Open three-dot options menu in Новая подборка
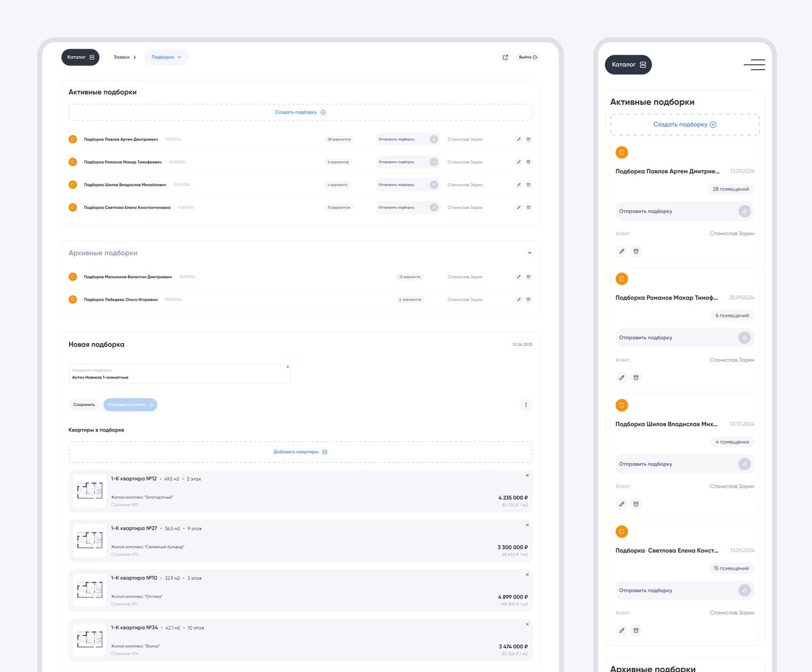812x672 pixels. (x=526, y=405)
